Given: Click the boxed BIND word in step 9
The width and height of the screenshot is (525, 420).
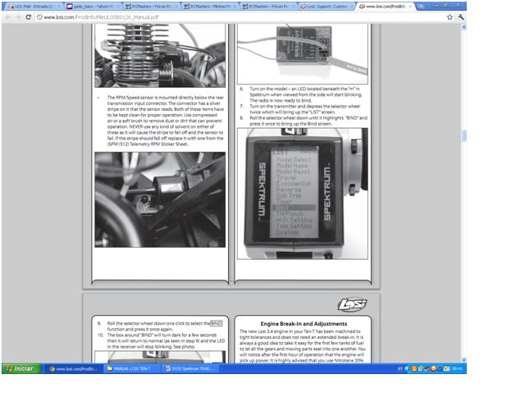Looking at the screenshot, I should [x=217, y=323].
